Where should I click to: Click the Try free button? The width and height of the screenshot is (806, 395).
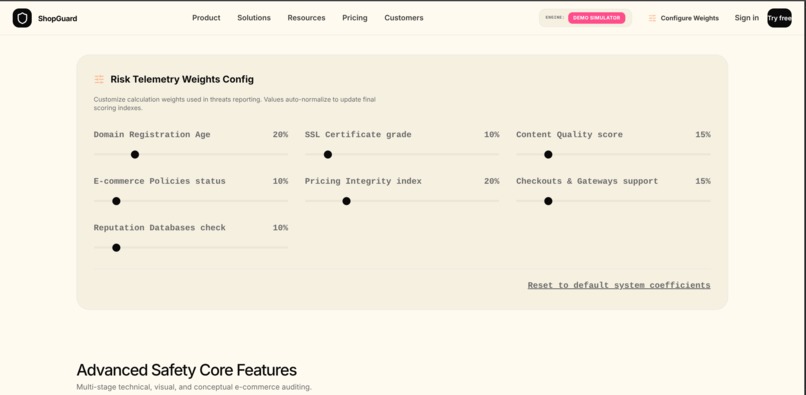click(x=779, y=18)
